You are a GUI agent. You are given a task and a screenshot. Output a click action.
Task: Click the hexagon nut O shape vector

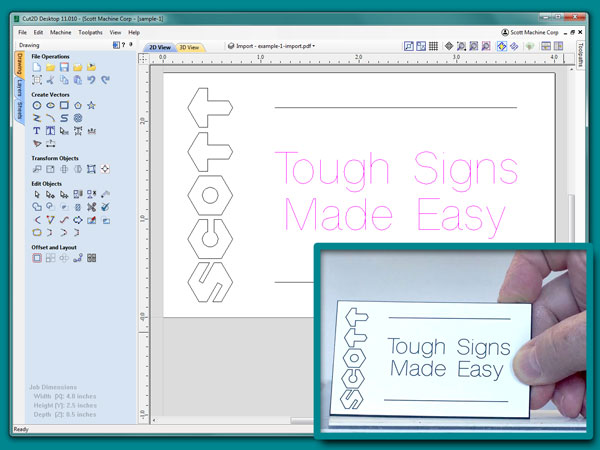coord(210,196)
